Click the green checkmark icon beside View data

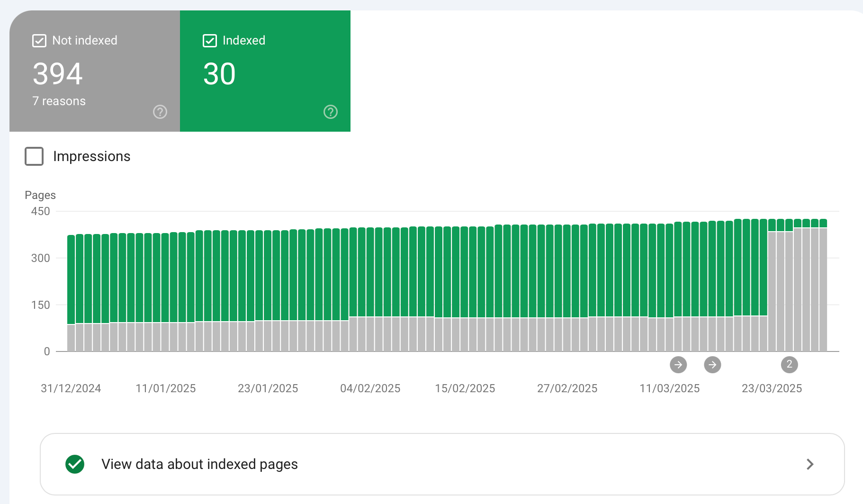point(75,464)
